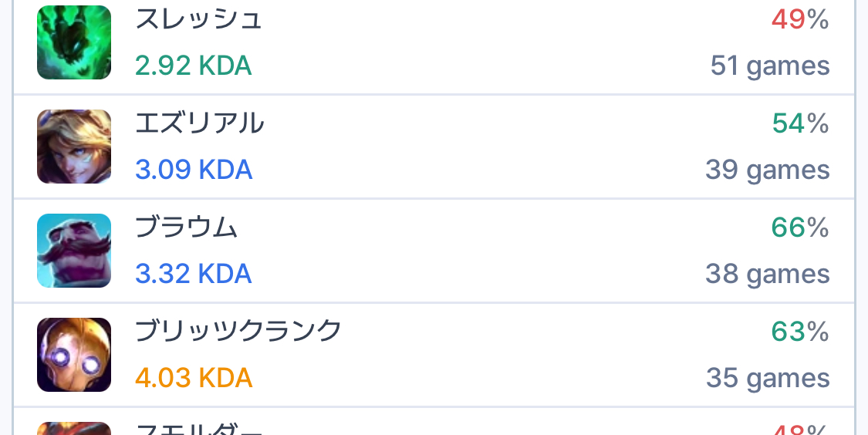Screen dimensions: 868x435
Task: Click the partially visible Smolder icon
Action: point(74,428)
